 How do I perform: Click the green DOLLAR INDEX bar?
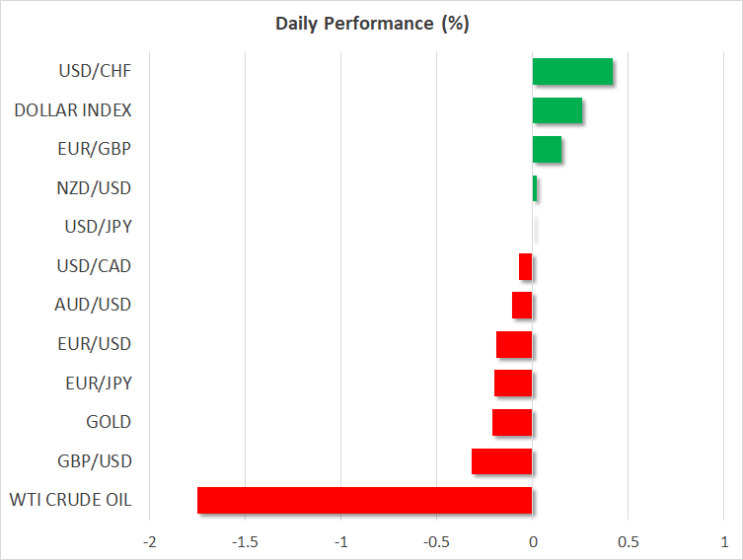click(557, 110)
